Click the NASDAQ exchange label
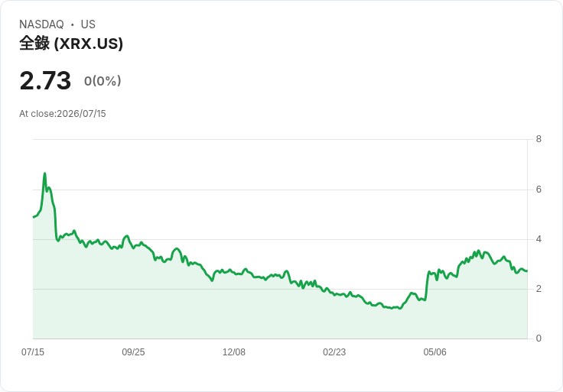The width and height of the screenshot is (563, 392). 41,24
